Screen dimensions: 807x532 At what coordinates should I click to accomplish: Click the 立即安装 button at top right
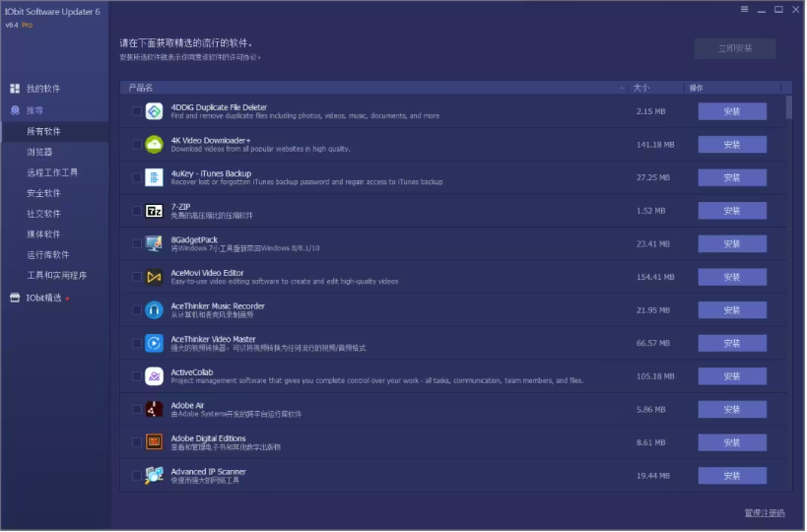click(735, 48)
